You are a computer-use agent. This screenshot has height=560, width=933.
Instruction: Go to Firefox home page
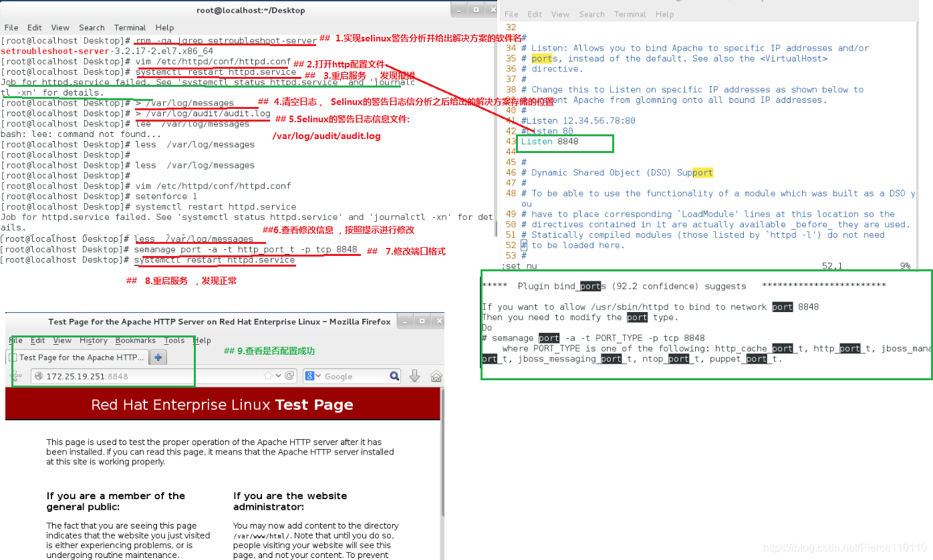436,376
